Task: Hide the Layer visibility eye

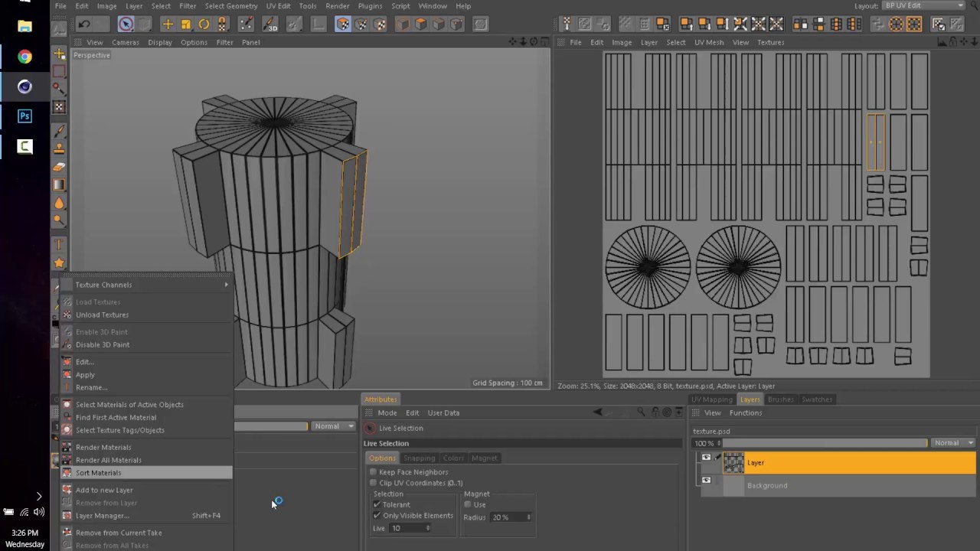Action: (706, 458)
